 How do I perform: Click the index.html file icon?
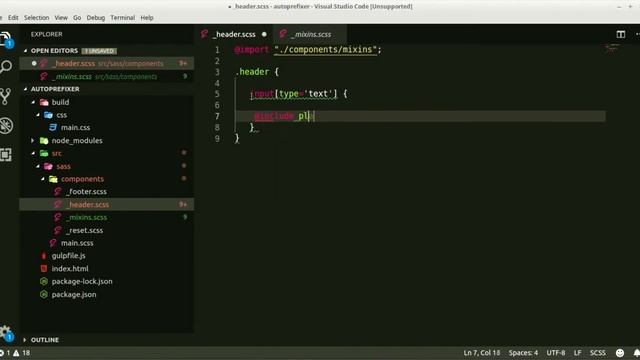(44, 269)
